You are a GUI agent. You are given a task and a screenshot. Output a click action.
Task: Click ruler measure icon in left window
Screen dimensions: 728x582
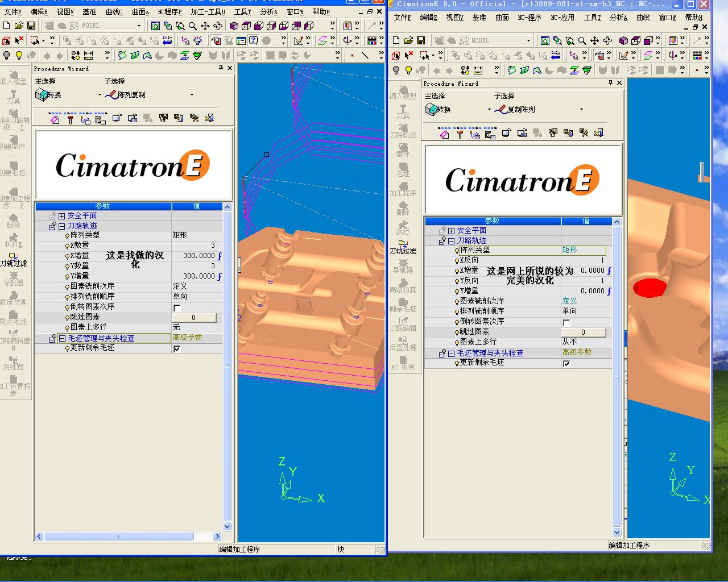click(x=89, y=55)
